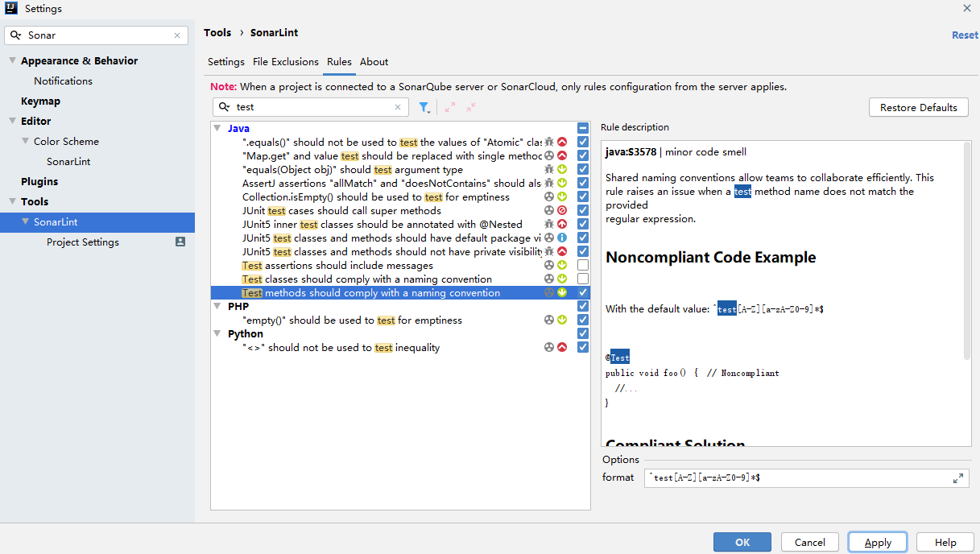Viewport: 980px width, 554px height.
Task: Select Notifications in the settings tree
Action: pyautogui.click(x=63, y=81)
